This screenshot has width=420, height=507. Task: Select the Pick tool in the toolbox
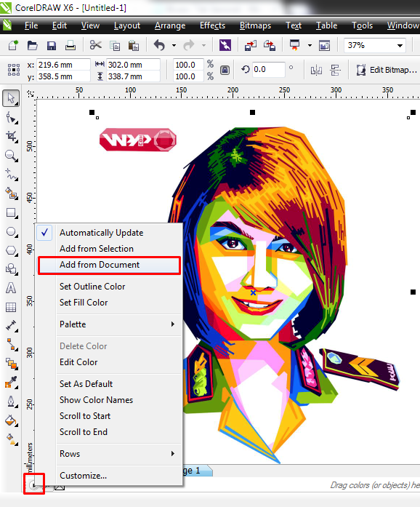click(11, 98)
